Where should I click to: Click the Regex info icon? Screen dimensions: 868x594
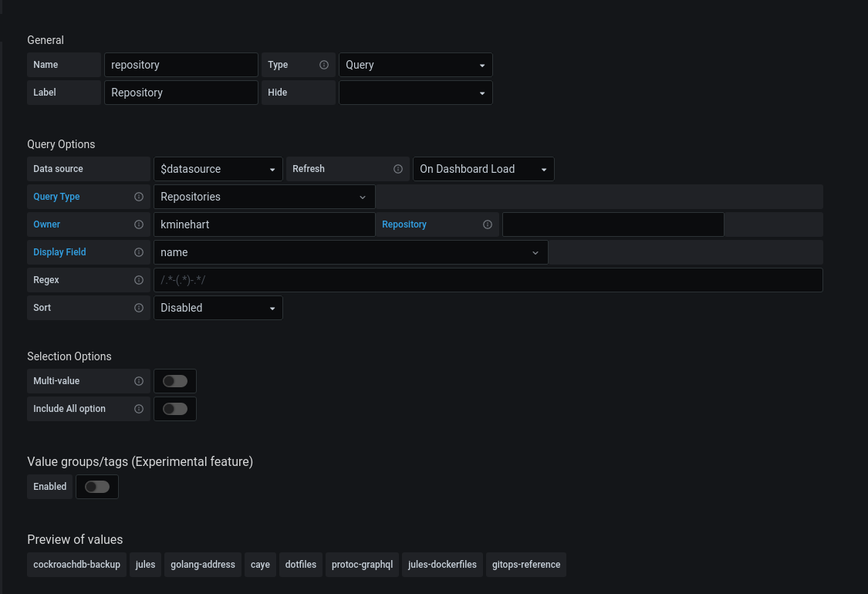point(139,280)
